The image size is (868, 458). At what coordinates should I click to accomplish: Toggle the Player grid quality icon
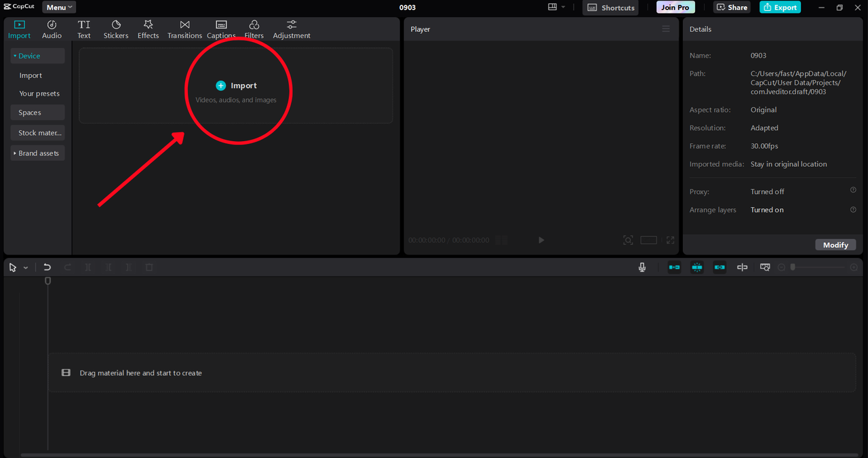point(502,240)
